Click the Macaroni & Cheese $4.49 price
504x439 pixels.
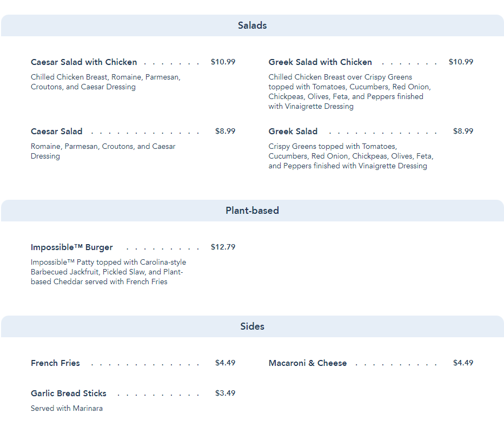tap(463, 363)
